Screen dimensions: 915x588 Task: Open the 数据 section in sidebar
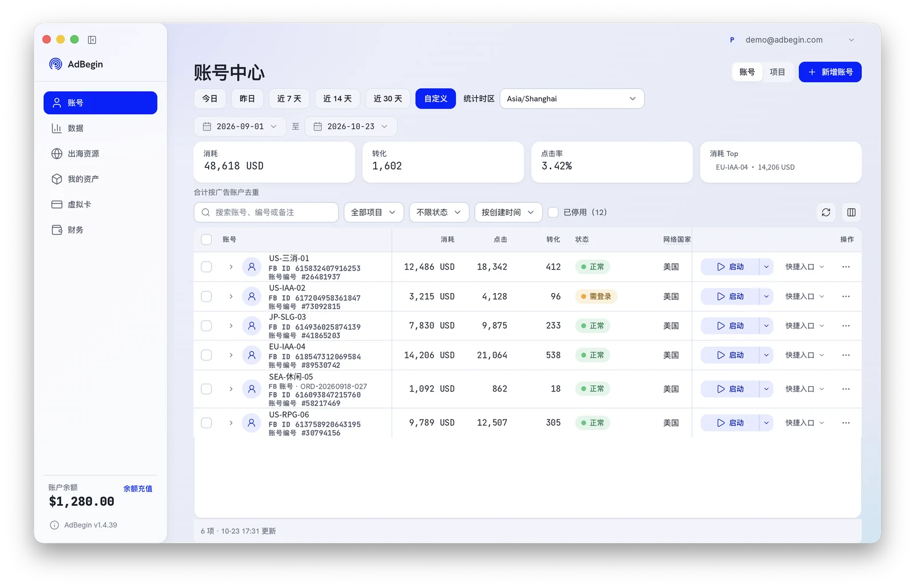click(100, 128)
